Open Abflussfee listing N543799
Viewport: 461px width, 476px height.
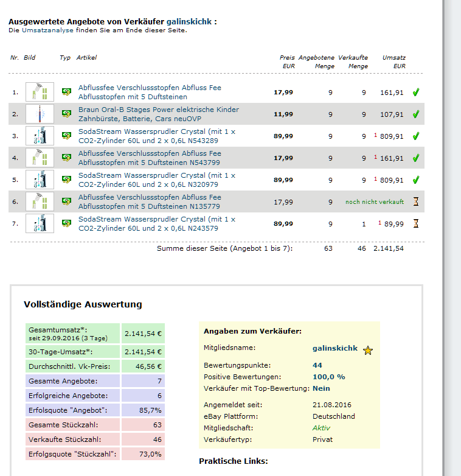pyautogui.click(x=150, y=158)
